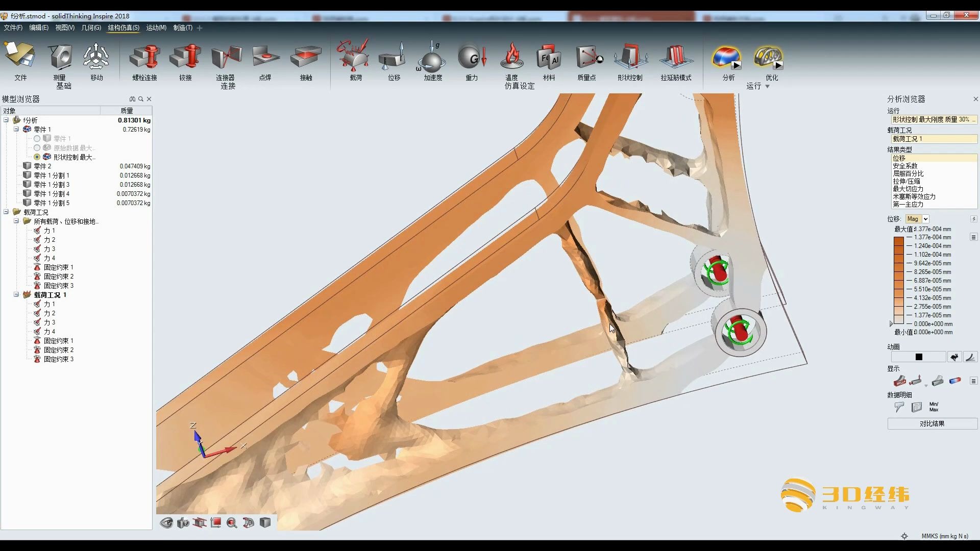
Task: Select the 连接器 (Connectors) tool
Action: click(x=226, y=56)
